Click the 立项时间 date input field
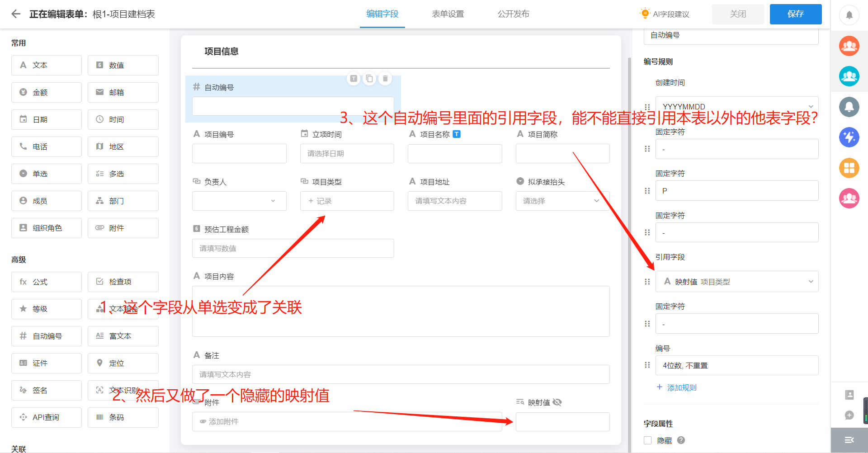 347,153
